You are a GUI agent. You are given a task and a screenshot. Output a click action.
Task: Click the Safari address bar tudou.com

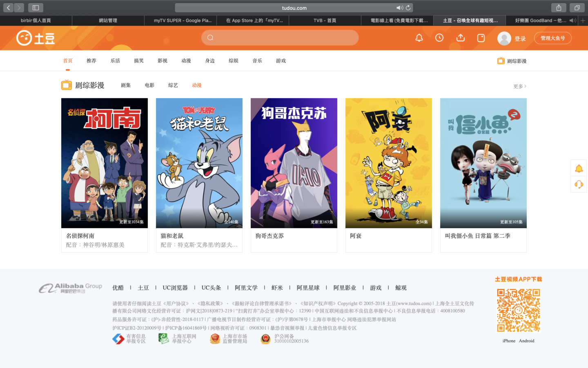[x=294, y=8]
